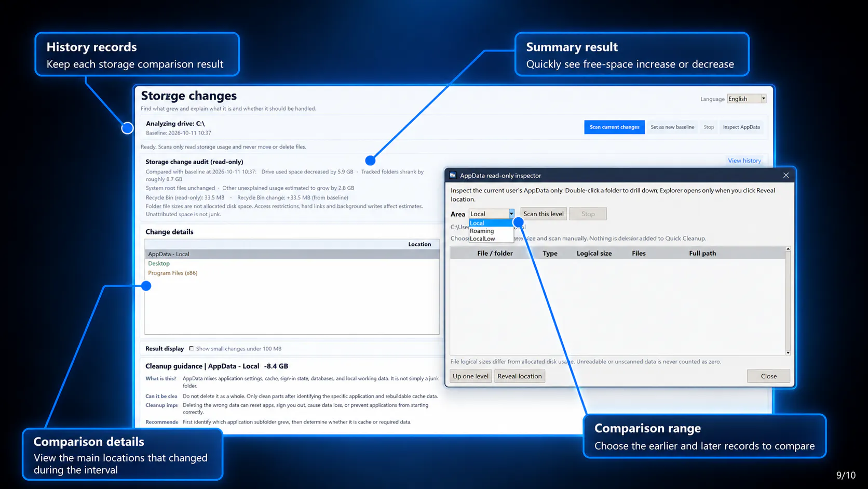Select the AppData - Local row
Viewport: 868px width, 489px height.
click(292, 254)
